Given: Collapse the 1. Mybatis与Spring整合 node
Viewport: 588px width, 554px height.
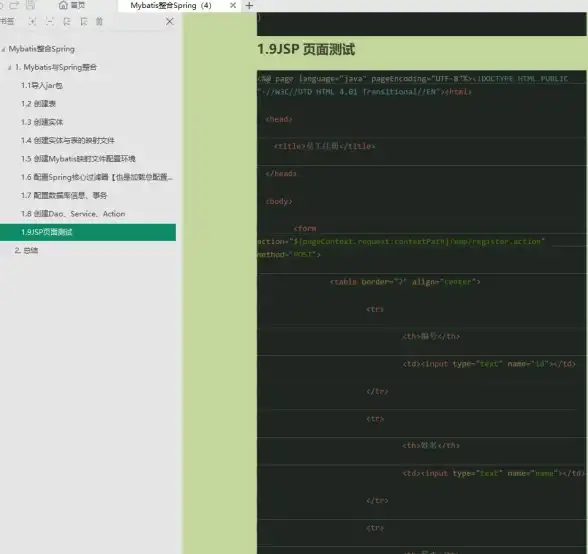Looking at the screenshot, I should coord(10,68).
